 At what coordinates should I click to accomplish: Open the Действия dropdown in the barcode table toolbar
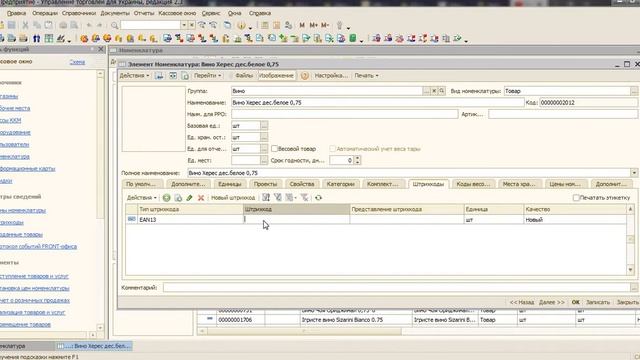(142, 198)
